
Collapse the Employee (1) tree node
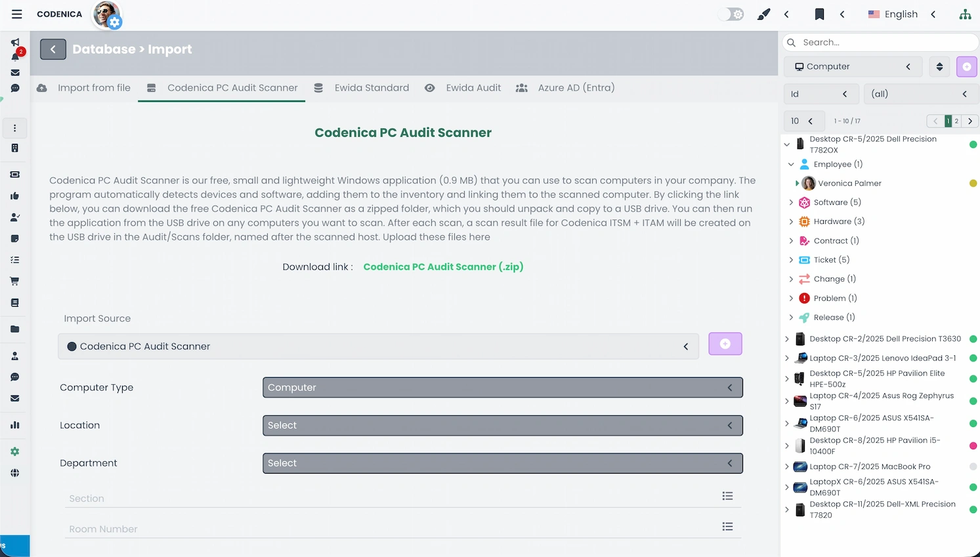[791, 164]
